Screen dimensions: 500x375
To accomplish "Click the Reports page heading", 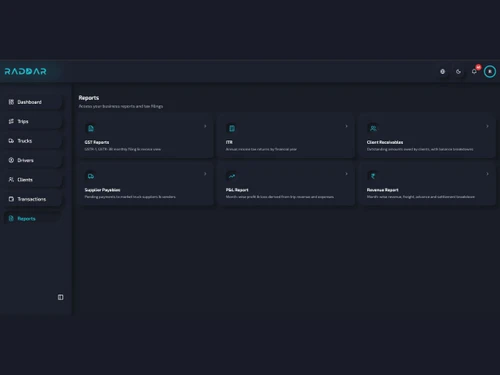I will click(x=89, y=98).
